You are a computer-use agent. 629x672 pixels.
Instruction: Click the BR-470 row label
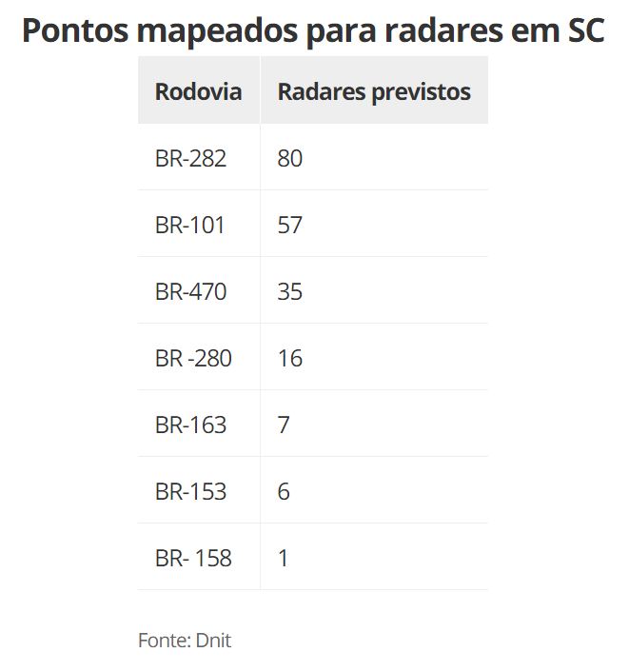coord(190,291)
